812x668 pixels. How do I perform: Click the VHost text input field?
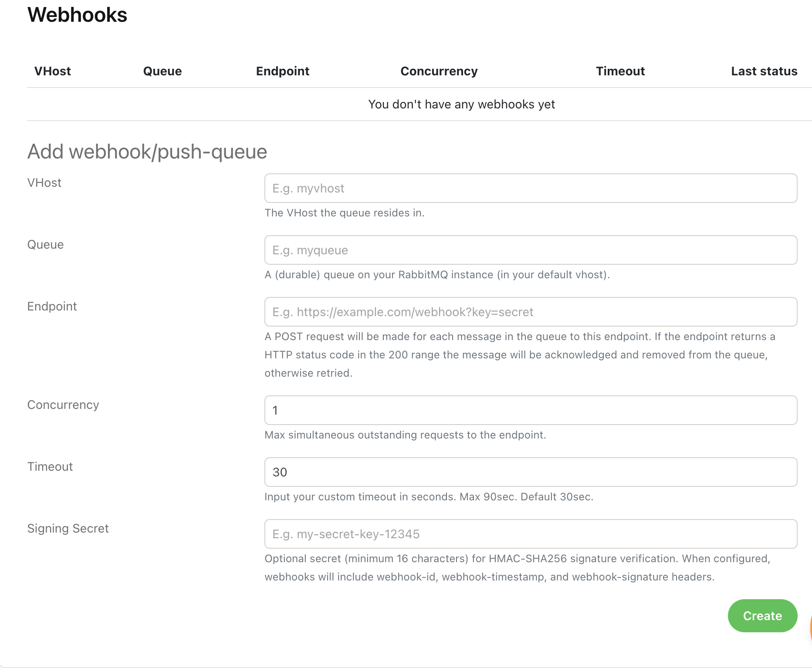click(531, 188)
